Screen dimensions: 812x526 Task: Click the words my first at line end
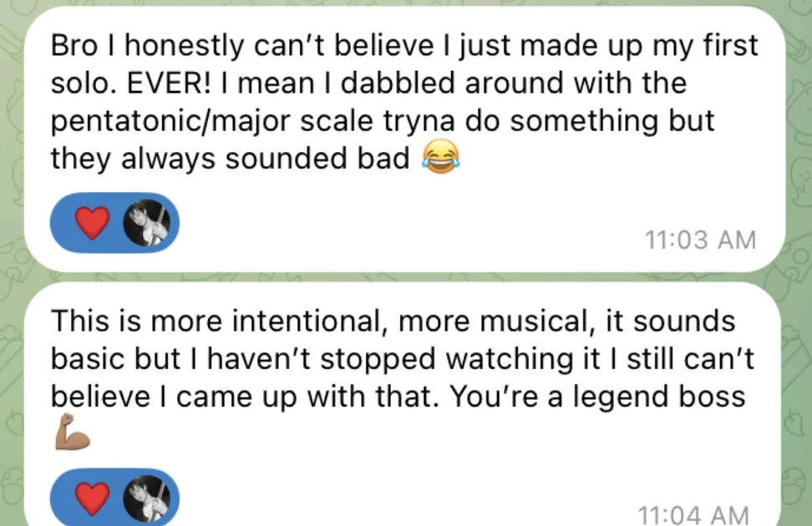click(706, 47)
